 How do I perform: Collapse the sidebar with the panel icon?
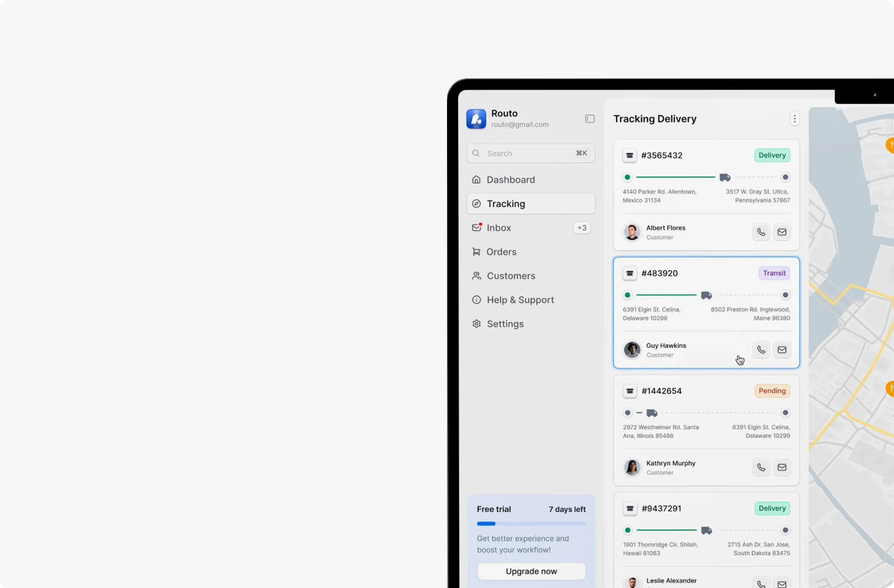coord(590,119)
